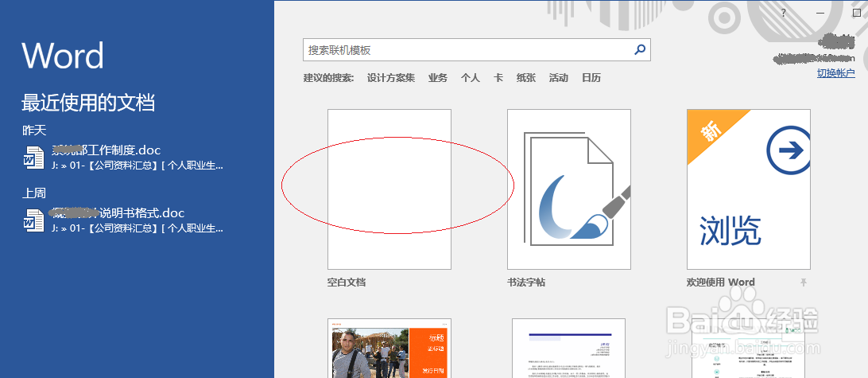Search suggested term 业务

click(437, 78)
